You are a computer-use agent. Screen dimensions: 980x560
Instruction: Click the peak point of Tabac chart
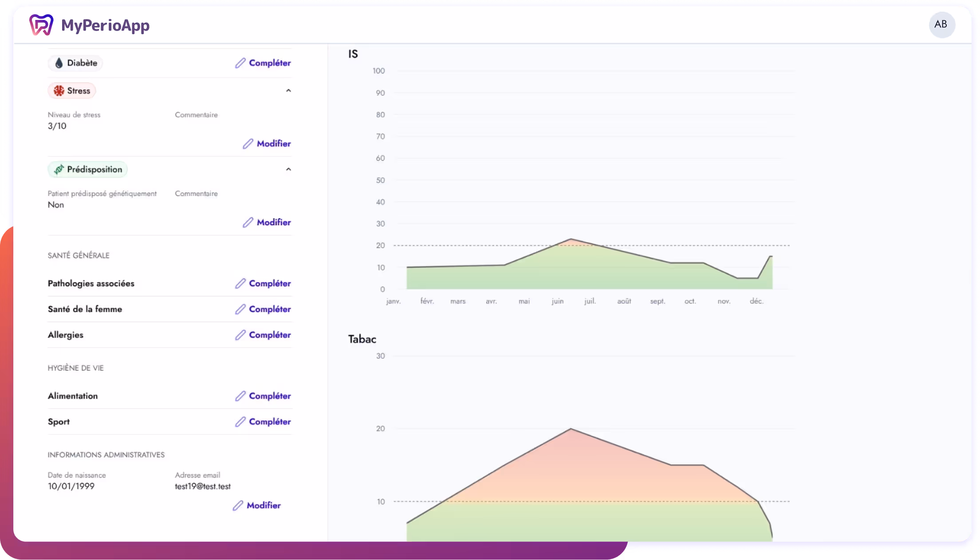click(571, 429)
